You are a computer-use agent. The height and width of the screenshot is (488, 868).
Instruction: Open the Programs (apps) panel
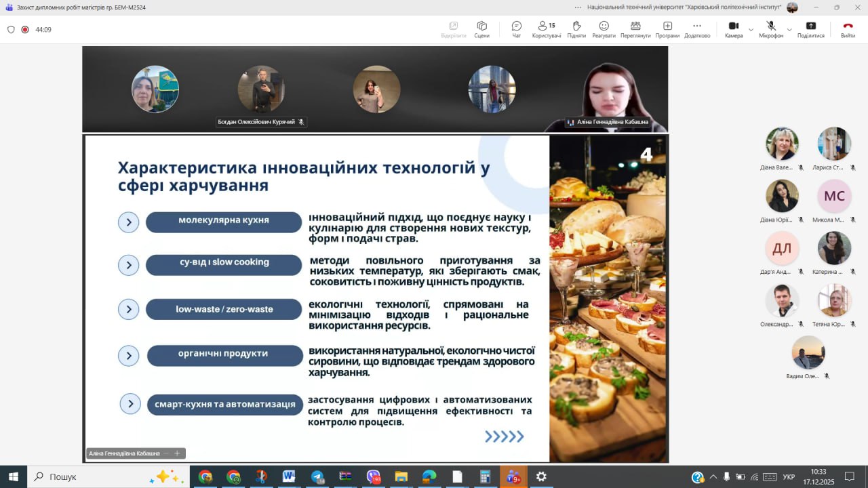click(667, 29)
